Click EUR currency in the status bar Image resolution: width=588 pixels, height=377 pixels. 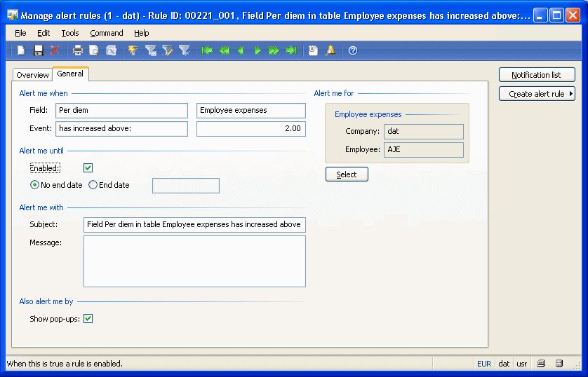pos(484,364)
